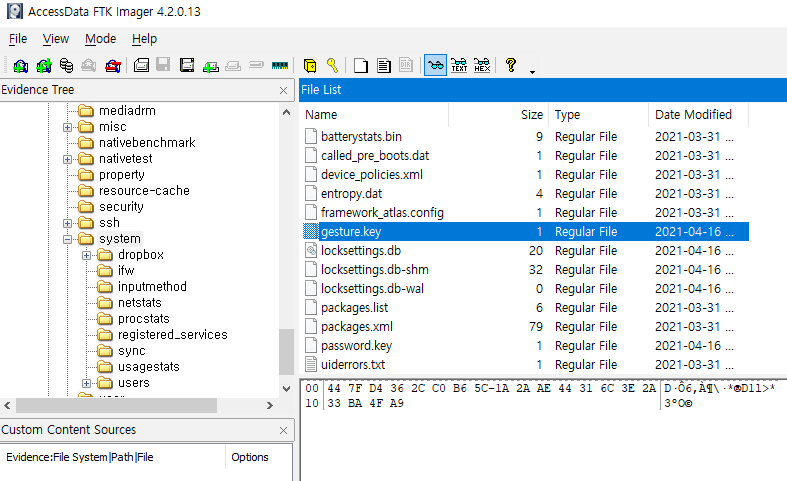Image resolution: width=787 pixels, height=481 pixels.
Task: Click the Export Directory Listing icon
Action: point(406,65)
